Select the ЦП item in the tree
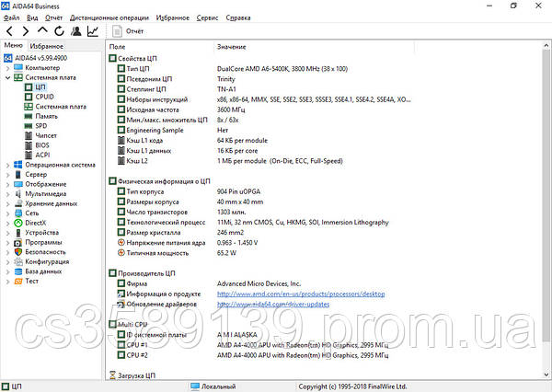 click(40, 87)
